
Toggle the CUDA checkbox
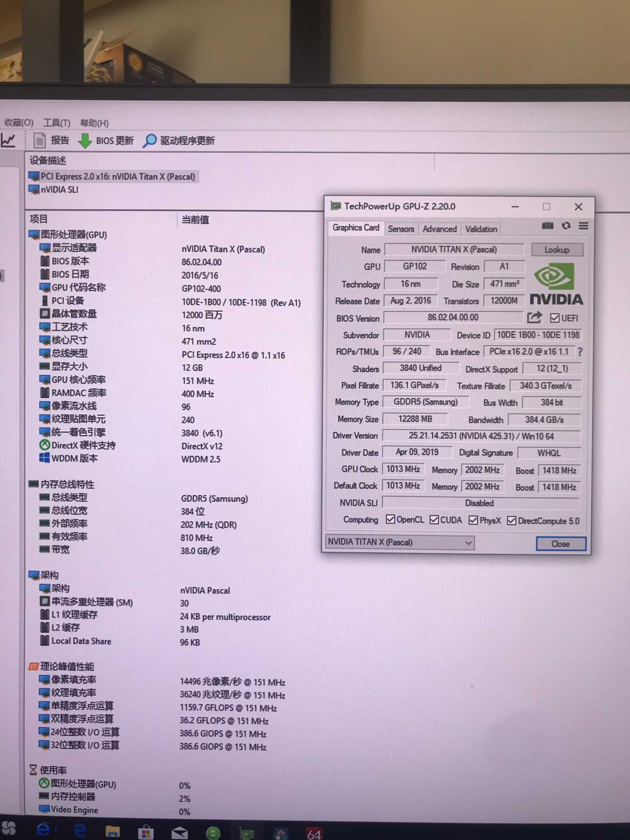tap(434, 520)
